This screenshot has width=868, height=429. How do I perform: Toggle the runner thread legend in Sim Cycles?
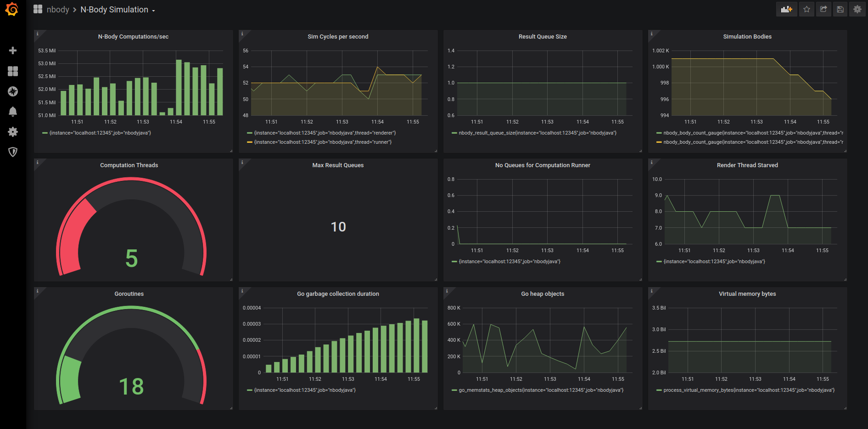pos(323,142)
